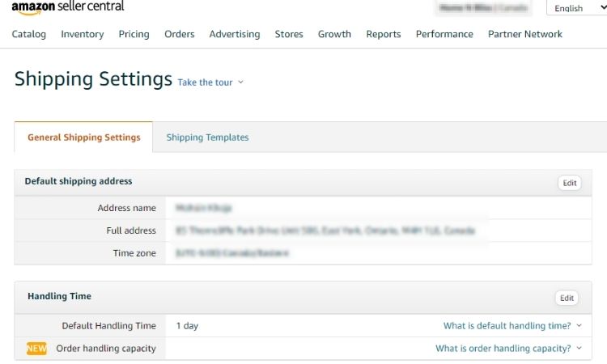Open the Stores menu

[289, 34]
